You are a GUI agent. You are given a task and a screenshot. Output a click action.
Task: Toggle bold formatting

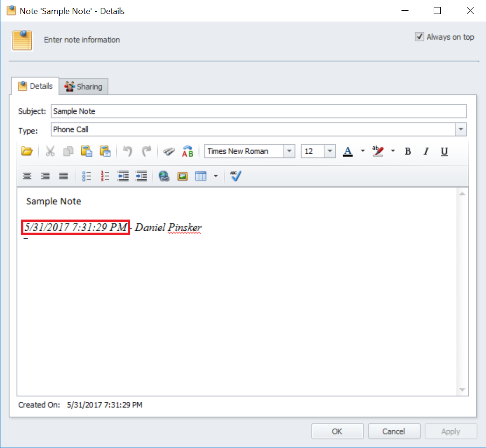click(408, 151)
